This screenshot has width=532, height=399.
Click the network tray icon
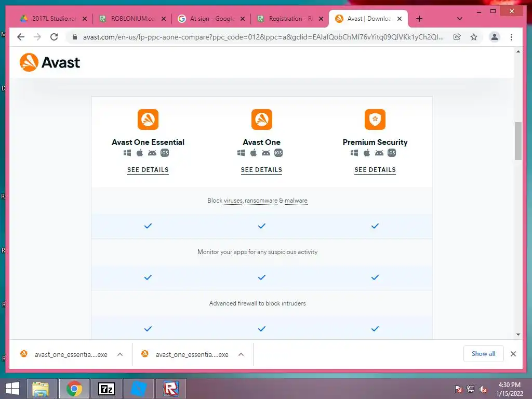470,389
